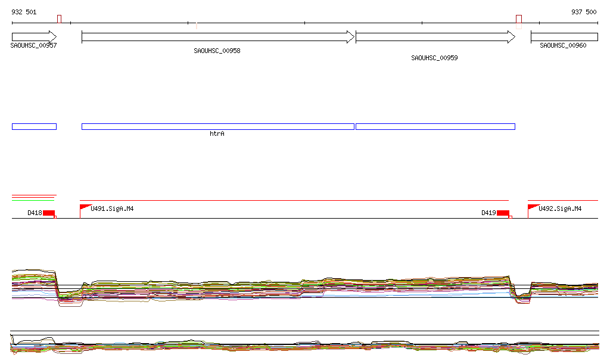Select the SAOUHSC_00960 gene box

point(564,37)
